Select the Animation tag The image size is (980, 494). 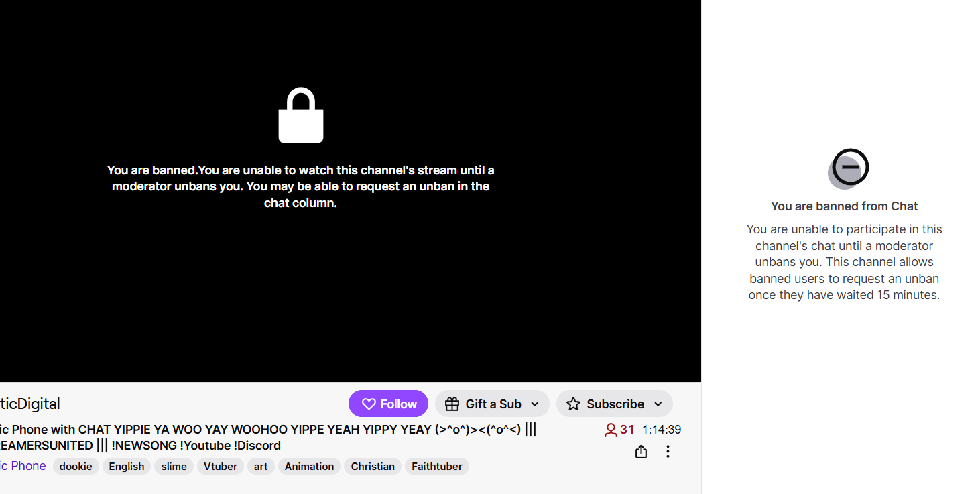(x=309, y=467)
